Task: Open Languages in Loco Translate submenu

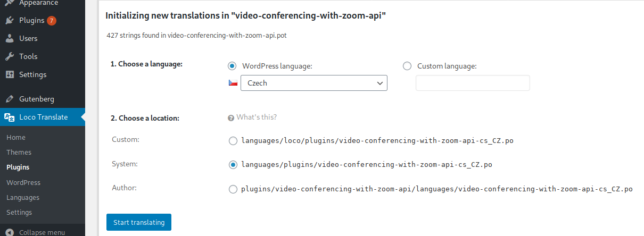Action: 23,197
